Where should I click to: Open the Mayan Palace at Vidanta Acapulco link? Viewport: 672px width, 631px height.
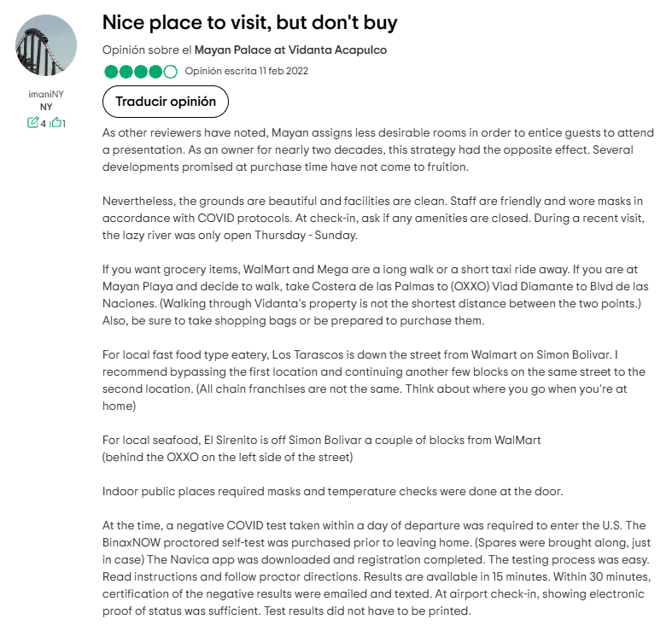(x=290, y=50)
